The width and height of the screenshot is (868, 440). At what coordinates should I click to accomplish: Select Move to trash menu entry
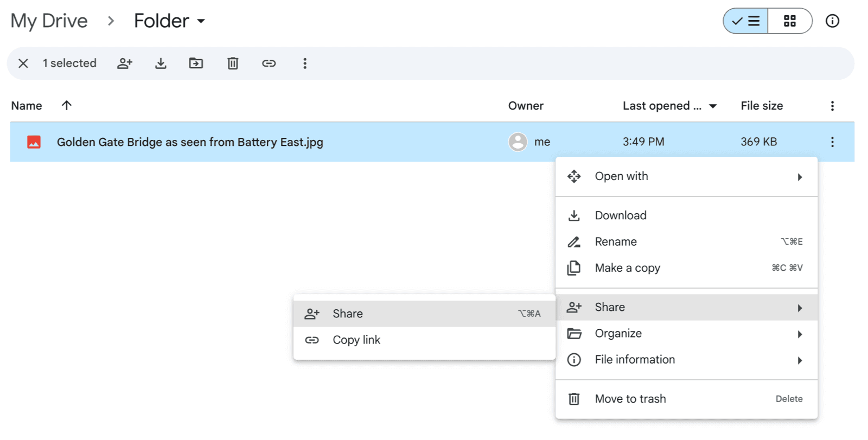[630, 399]
